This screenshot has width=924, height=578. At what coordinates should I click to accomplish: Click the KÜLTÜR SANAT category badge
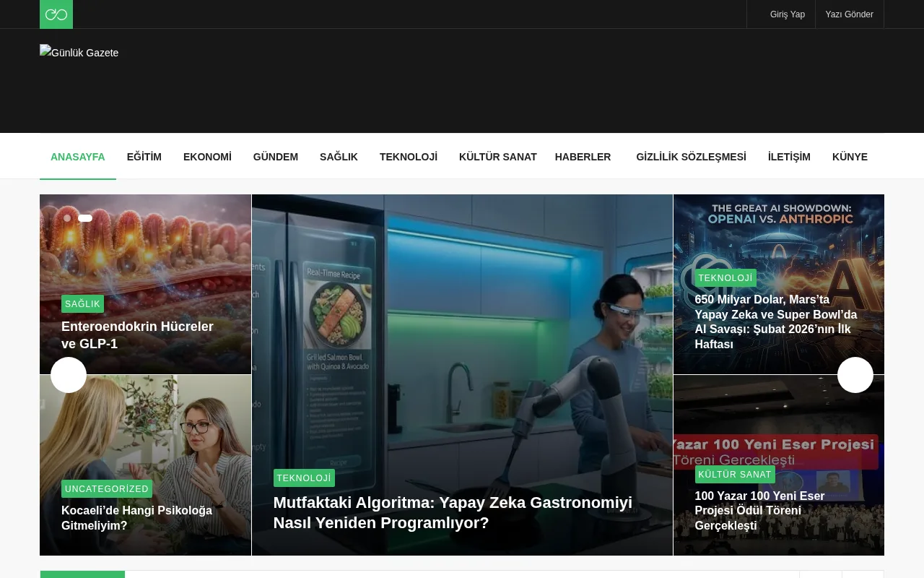point(735,475)
